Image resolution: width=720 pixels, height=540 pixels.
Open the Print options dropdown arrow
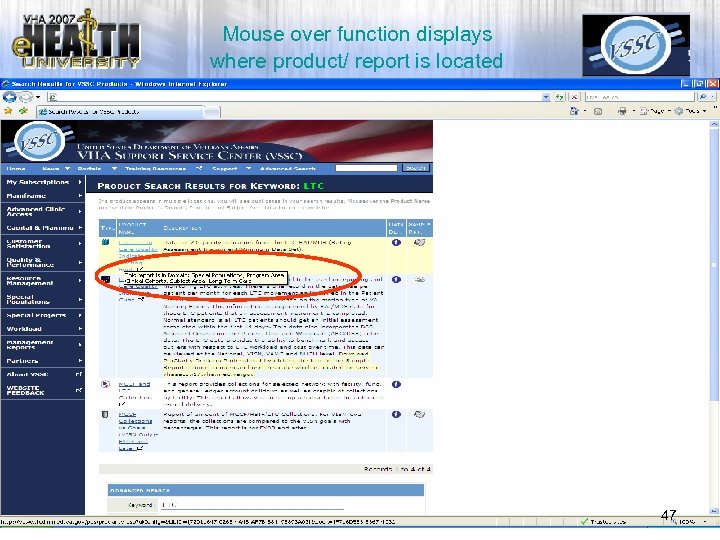click(x=634, y=111)
